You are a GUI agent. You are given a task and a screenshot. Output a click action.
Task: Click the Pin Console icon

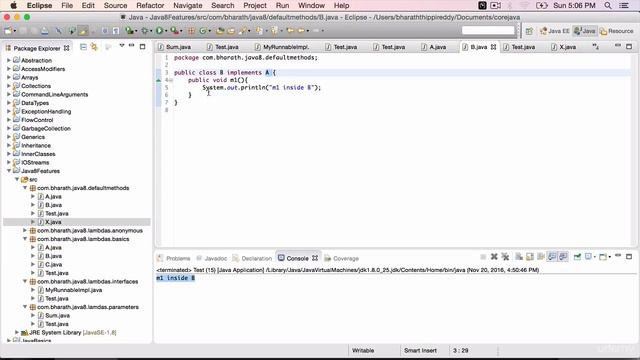[x=577, y=257]
